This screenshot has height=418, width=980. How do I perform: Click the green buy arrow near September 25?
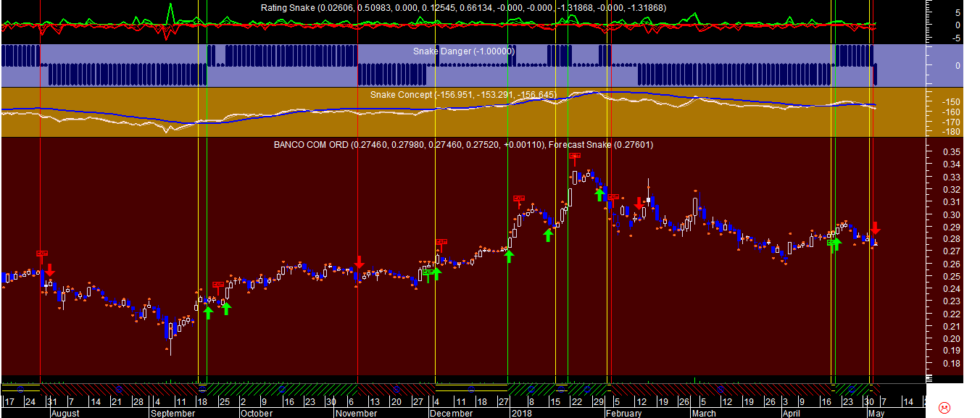pyautogui.click(x=226, y=309)
